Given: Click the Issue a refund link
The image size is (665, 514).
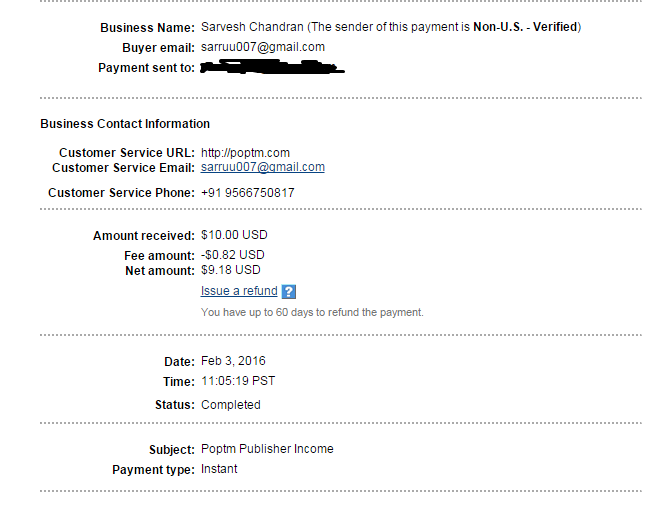Looking at the screenshot, I should (239, 291).
